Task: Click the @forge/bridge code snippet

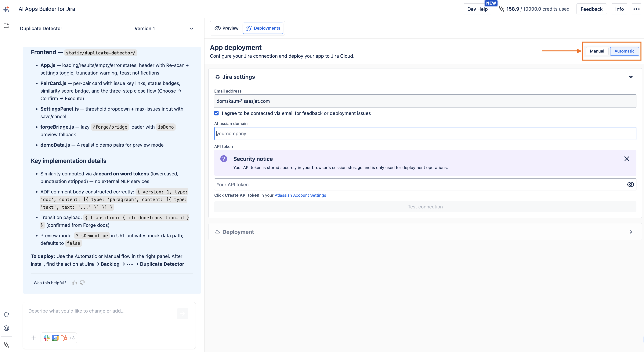Action: tap(110, 127)
